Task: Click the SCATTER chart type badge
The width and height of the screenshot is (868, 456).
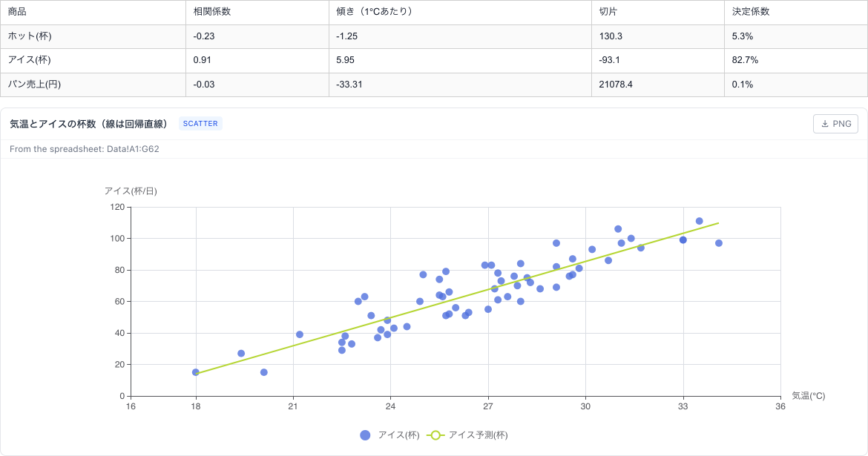Action: coord(200,124)
